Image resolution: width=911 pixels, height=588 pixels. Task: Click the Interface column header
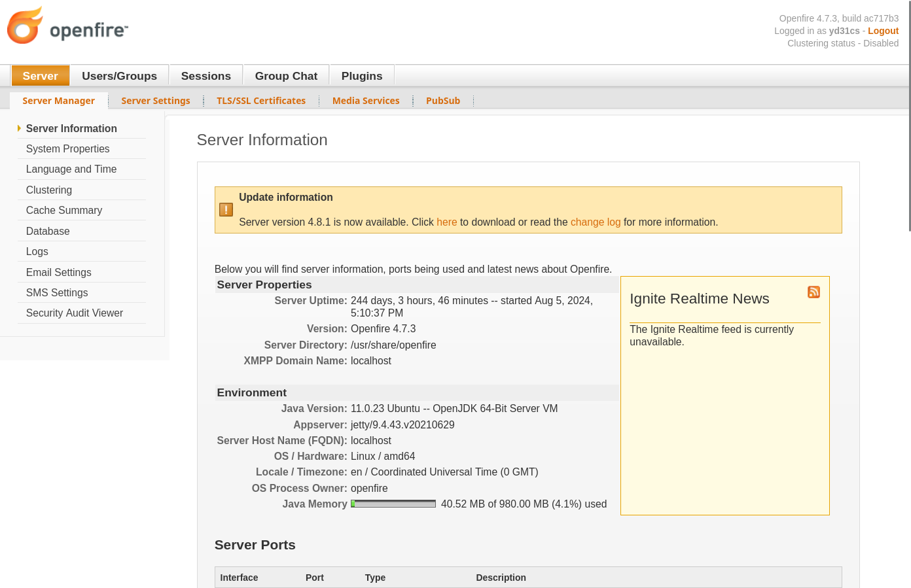tap(239, 578)
